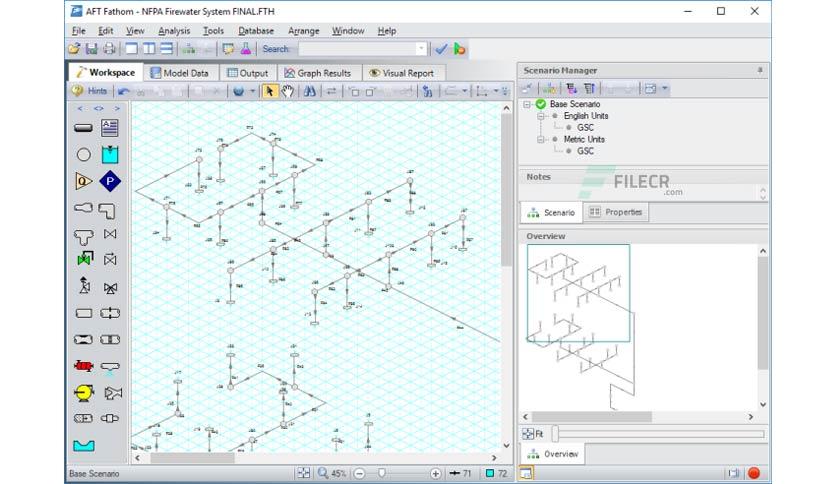
Task: Add an Assigned Pressure junction (blue P)
Action: click(110, 181)
